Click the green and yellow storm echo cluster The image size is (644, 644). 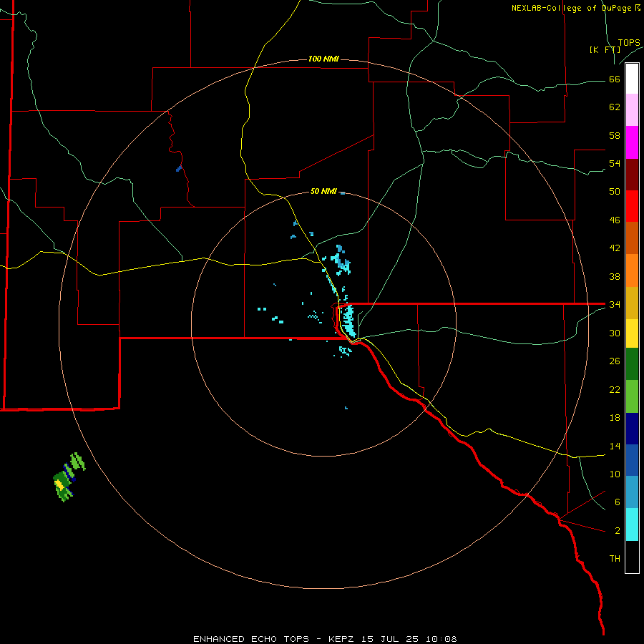pyautogui.click(x=69, y=477)
